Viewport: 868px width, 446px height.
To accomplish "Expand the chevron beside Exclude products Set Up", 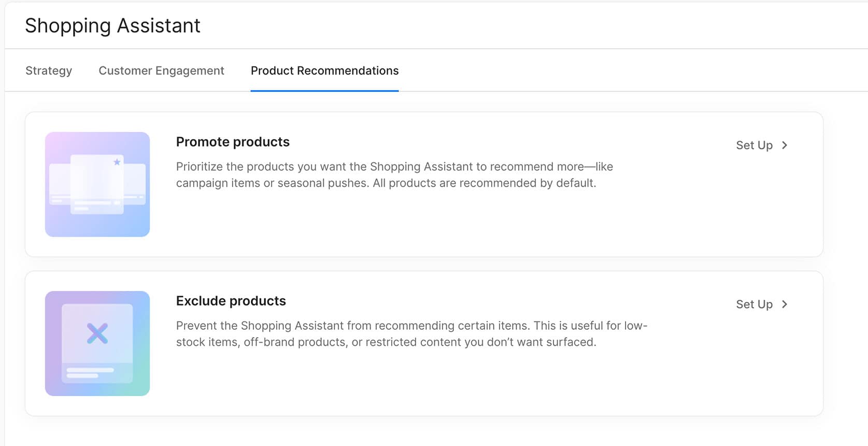I will click(785, 304).
